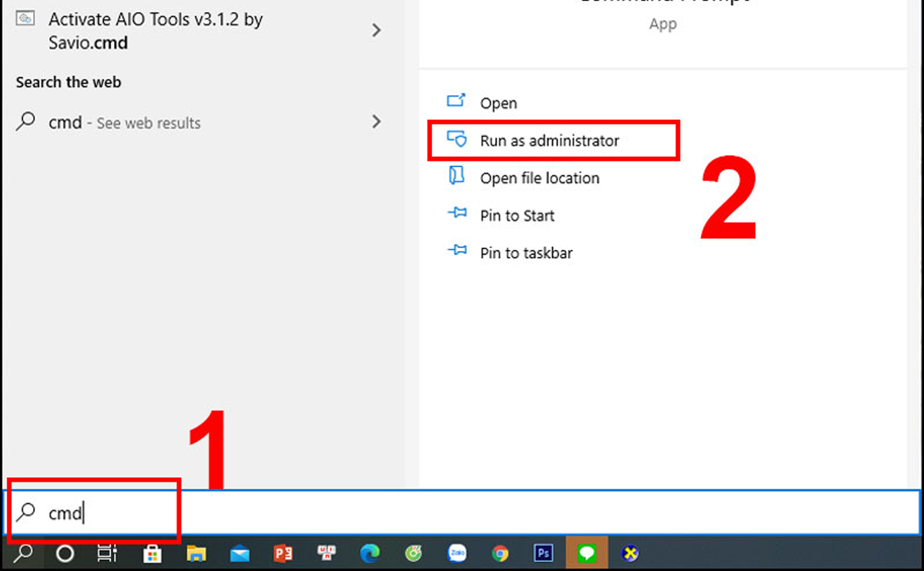Expand the cmd web results arrow

(376, 122)
